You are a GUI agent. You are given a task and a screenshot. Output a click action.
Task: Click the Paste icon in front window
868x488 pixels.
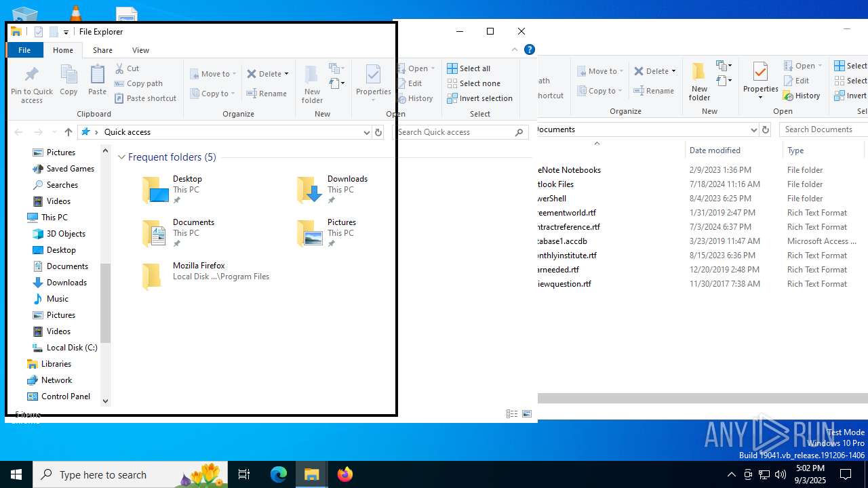(97, 74)
